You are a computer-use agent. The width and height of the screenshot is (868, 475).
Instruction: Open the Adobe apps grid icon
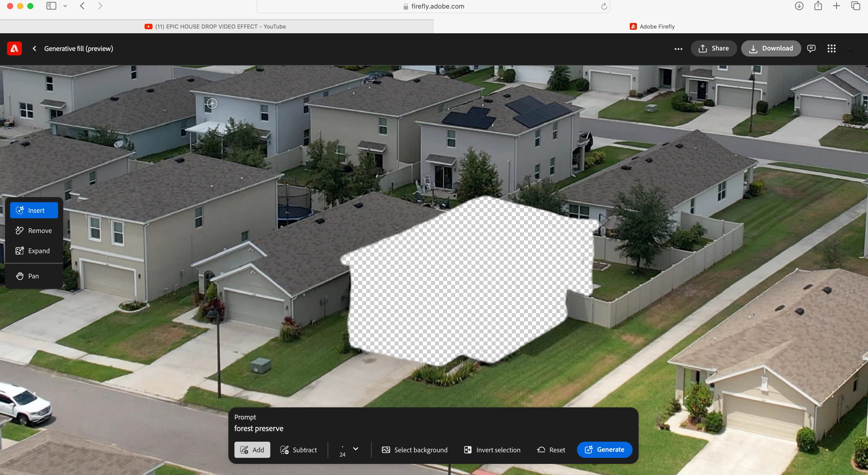(x=831, y=48)
